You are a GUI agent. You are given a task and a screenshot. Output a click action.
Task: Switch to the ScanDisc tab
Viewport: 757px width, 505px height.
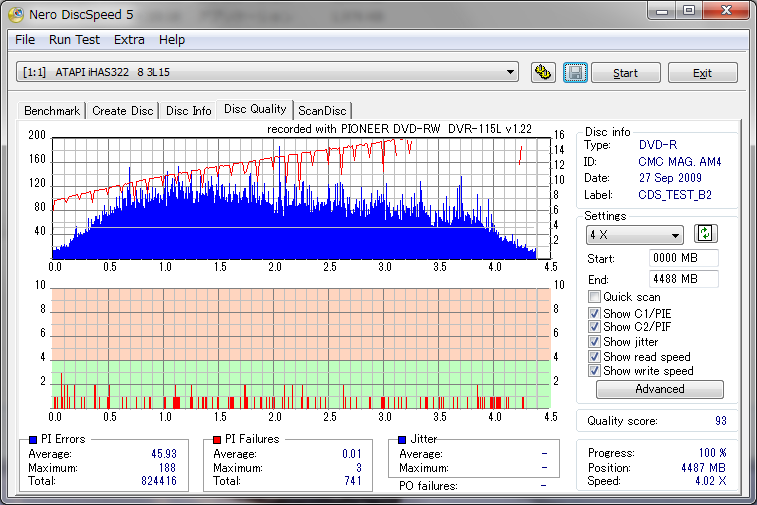[x=323, y=111]
